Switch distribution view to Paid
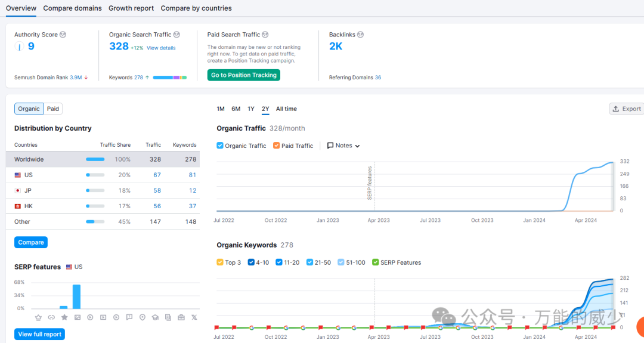The width and height of the screenshot is (644, 343). tap(53, 109)
